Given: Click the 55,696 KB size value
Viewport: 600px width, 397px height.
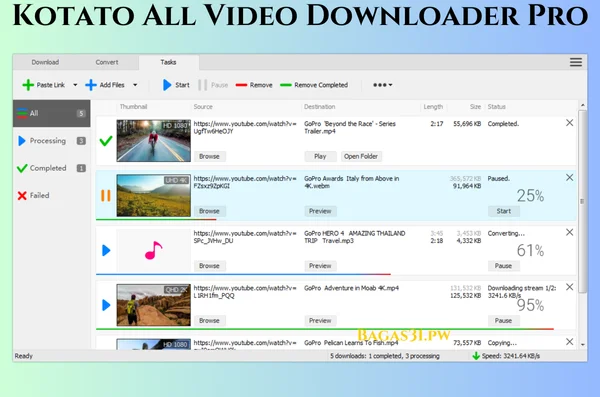Looking at the screenshot, I should point(467,124).
